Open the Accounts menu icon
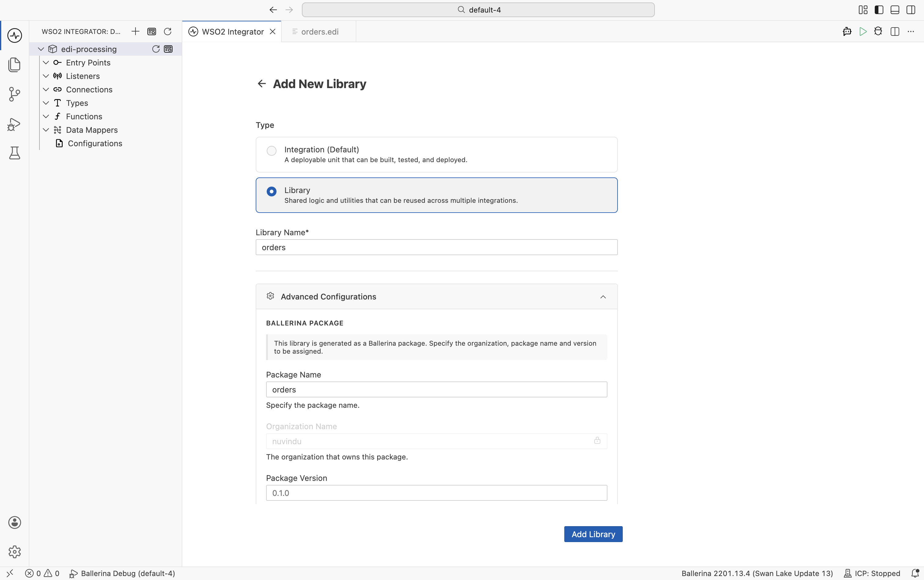 point(15,522)
